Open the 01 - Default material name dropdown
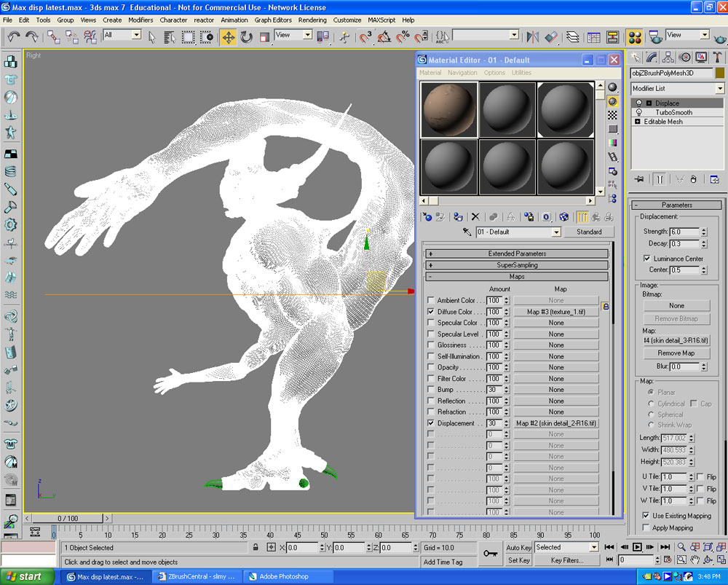 [555, 232]
